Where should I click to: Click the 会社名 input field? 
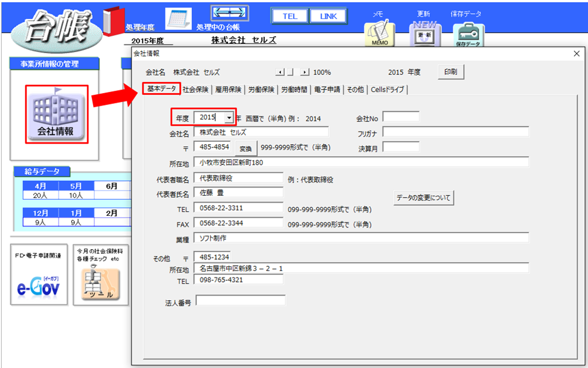pos(261,132)
